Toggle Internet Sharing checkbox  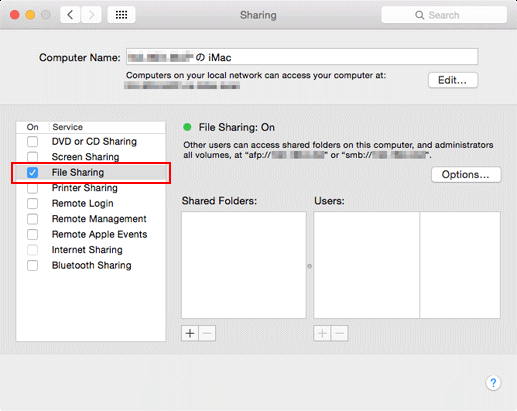pyautogui.click(x=32, y=250)
